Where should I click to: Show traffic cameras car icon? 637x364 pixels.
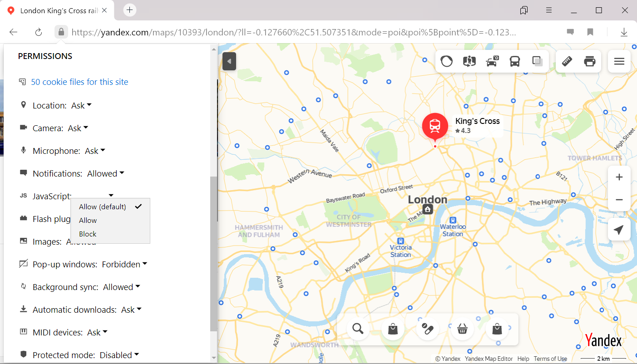[492, 61]
